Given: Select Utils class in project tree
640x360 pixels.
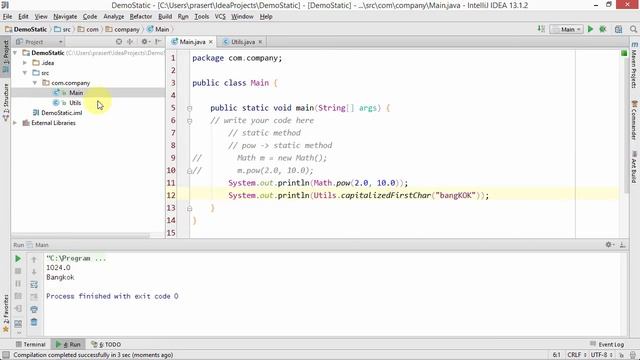Looking at the screenshot, I should click(75, 103).
